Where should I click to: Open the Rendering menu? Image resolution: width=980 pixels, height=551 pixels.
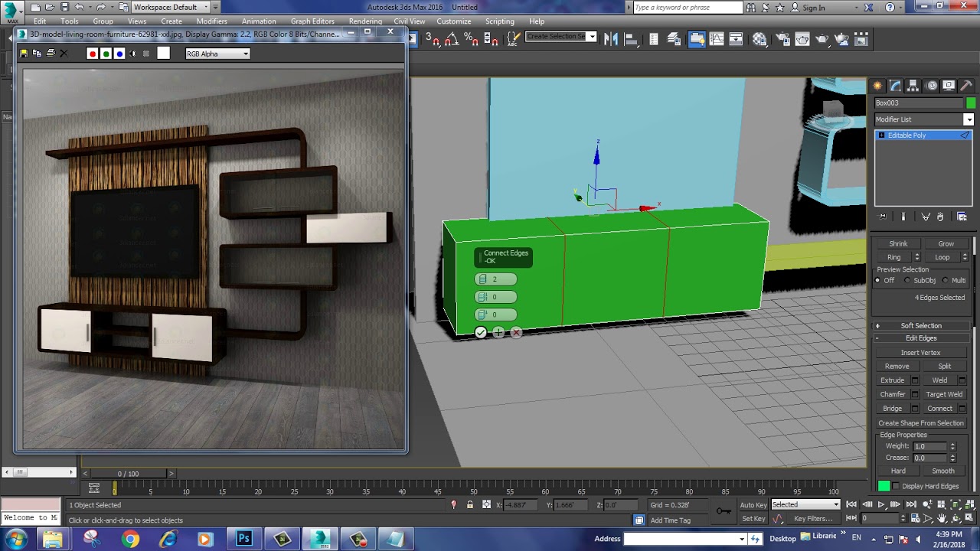pyautogui.click(x=365, y=21)
